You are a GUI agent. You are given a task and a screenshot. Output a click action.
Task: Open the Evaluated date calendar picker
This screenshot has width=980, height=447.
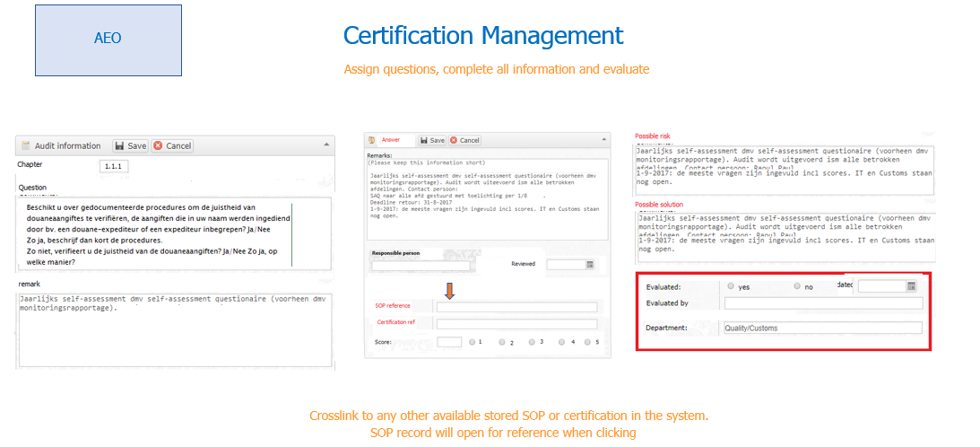pyautogui.click(x=911, y=286)
